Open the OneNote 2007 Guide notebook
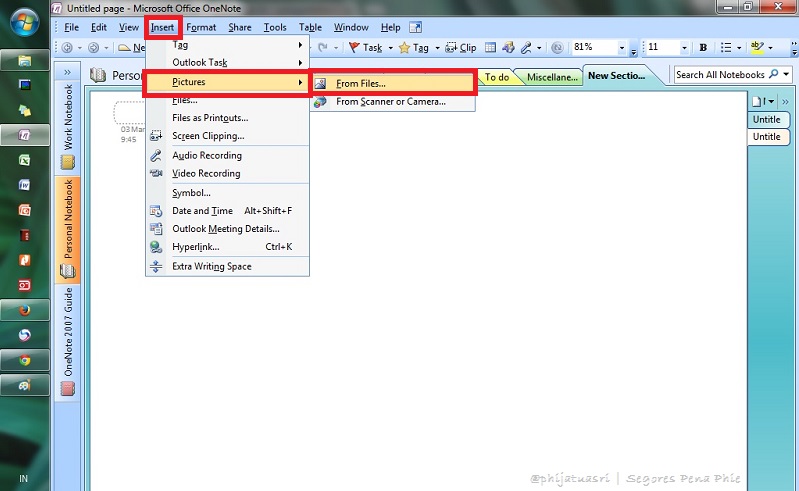 (68, 340)
